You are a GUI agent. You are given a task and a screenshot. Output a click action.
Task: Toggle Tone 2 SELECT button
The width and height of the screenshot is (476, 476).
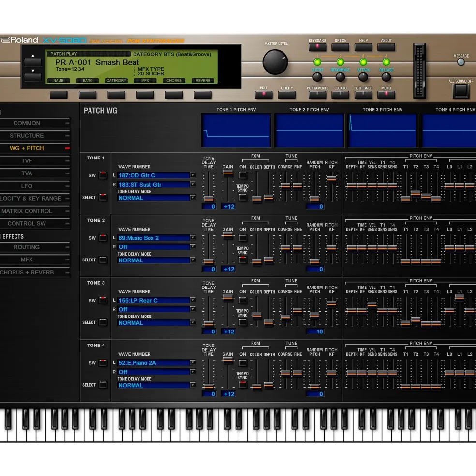tap(103, 260)
